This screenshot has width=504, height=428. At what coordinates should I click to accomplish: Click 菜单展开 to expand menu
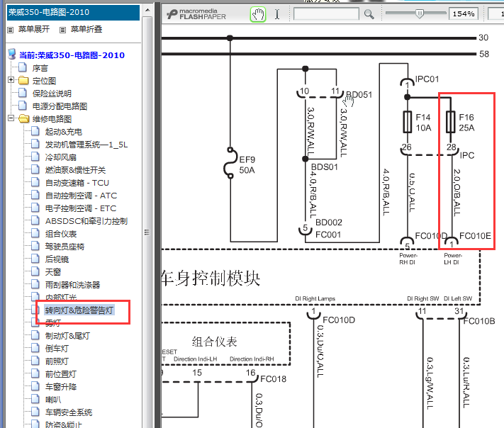coord(34,29)
